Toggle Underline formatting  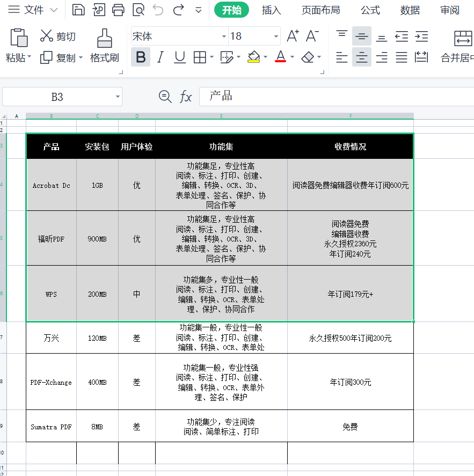tap(180, 57)
